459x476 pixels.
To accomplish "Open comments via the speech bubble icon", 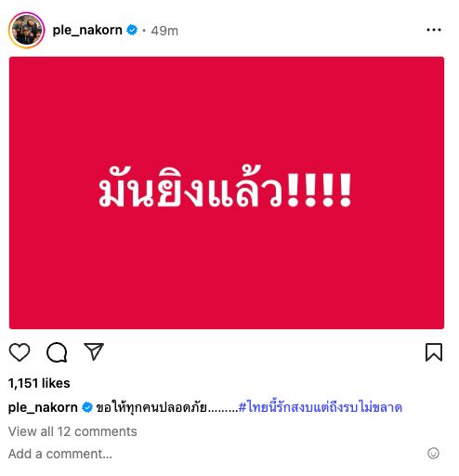I will click(x=57, y=352).
